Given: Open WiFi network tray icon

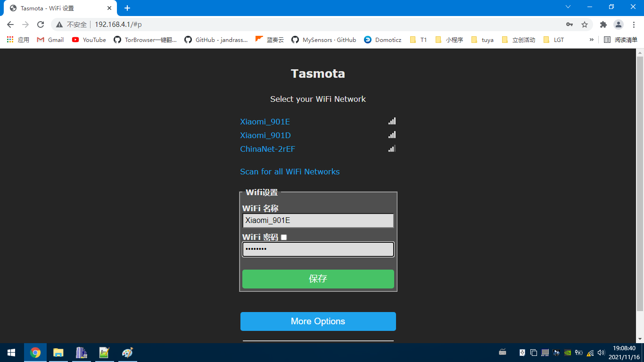Looking at the screenshot, I should coord(590,353).
